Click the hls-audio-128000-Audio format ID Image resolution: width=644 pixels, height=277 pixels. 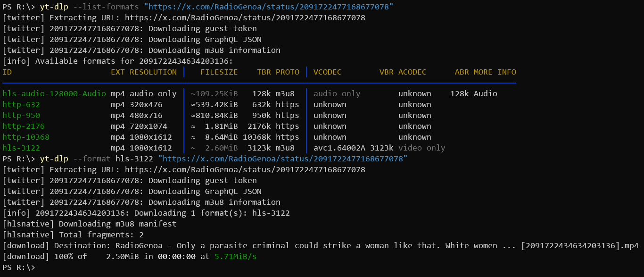point(54,93)
